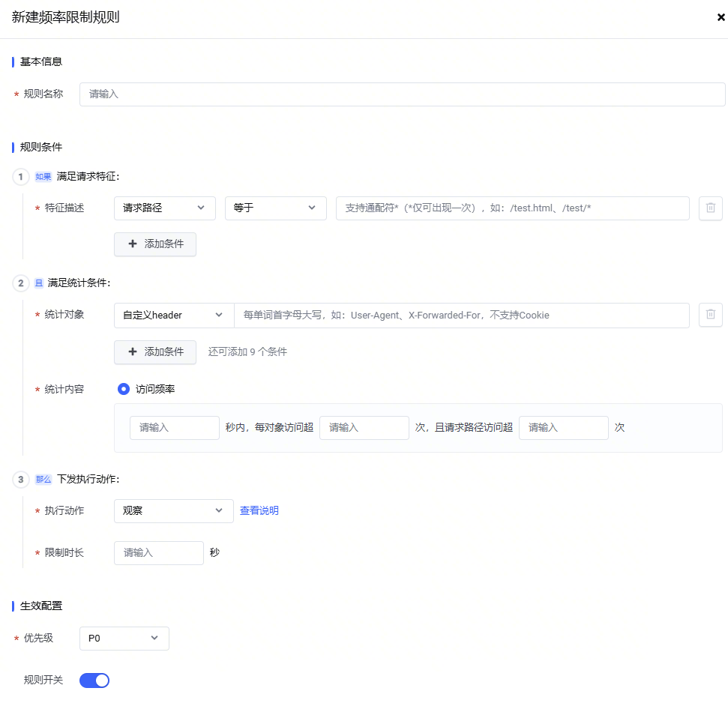Click the request path wildcard input field
The image size is (728, 706).
point(512,208)
